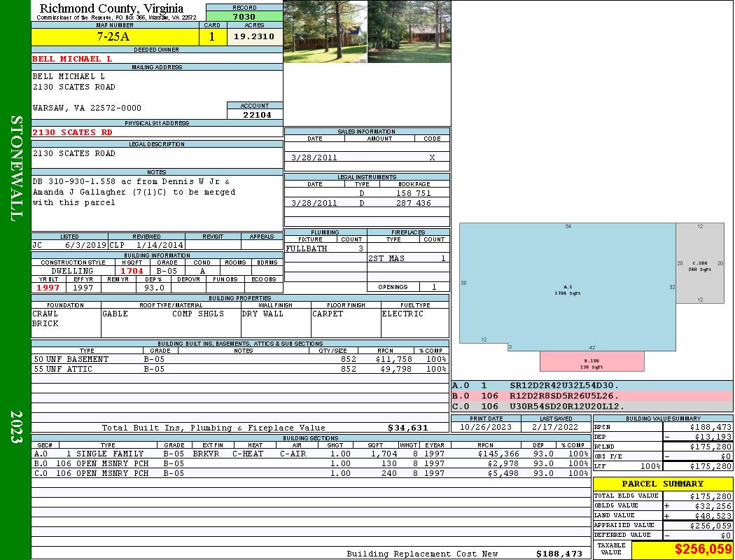735x560 pixels.
Task: Click 2ST MAS fireplace type
Action: 386,258
